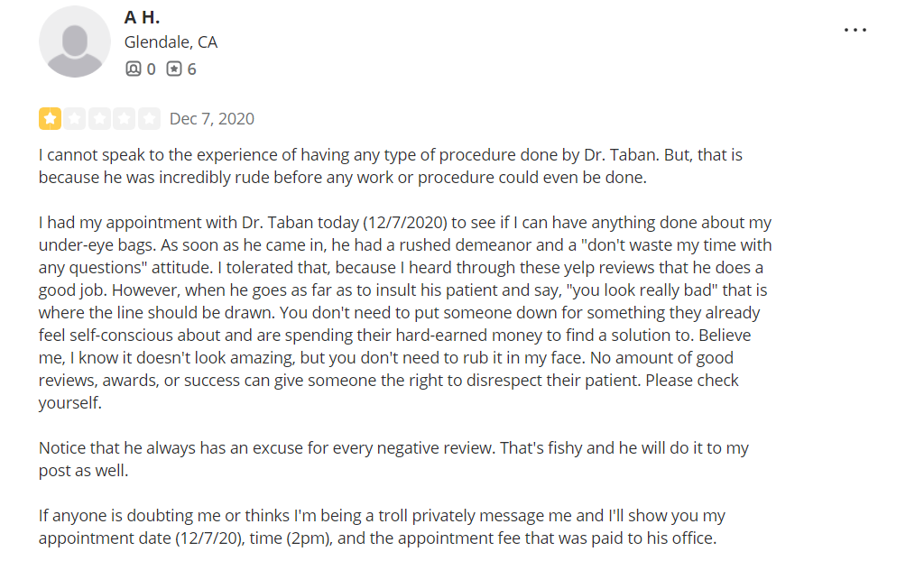Select the review count number 6
This screenshot has width=924, height=561.
click(x=191, y=69)
